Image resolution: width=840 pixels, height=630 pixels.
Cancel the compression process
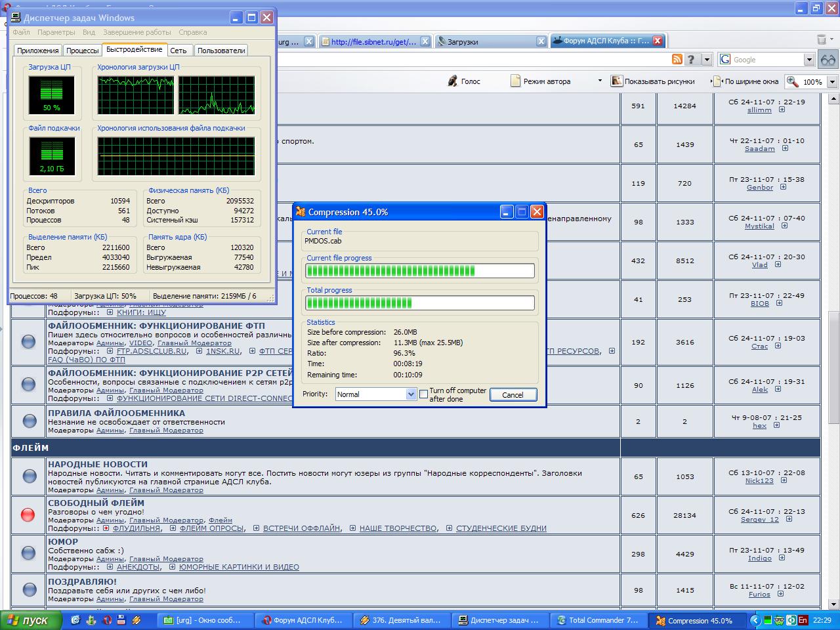(x=513, y=395)
